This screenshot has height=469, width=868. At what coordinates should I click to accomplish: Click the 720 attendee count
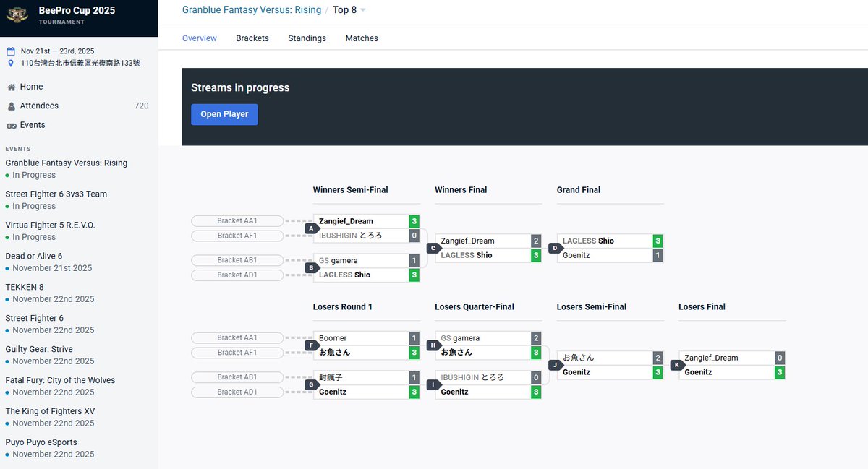pos(142,106)
